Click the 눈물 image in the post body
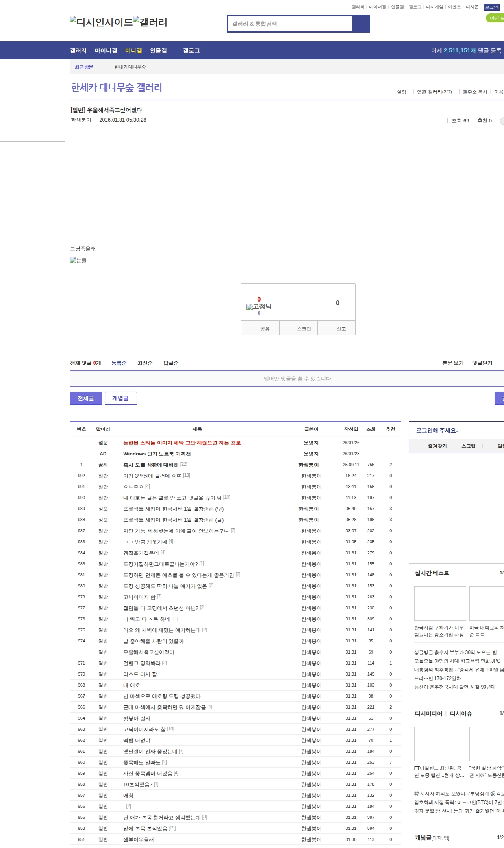Viewport: 504px width, 848px height. (78, 260)
